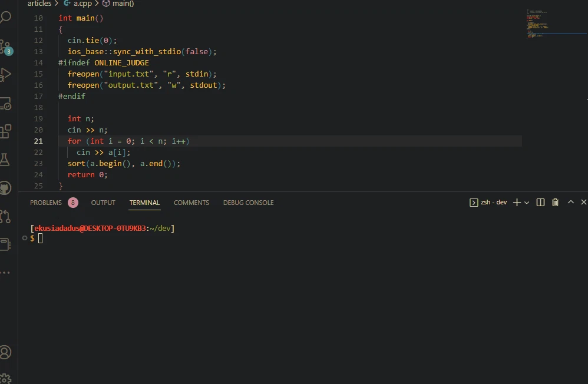Close the bottom panel

pos(583,202)
